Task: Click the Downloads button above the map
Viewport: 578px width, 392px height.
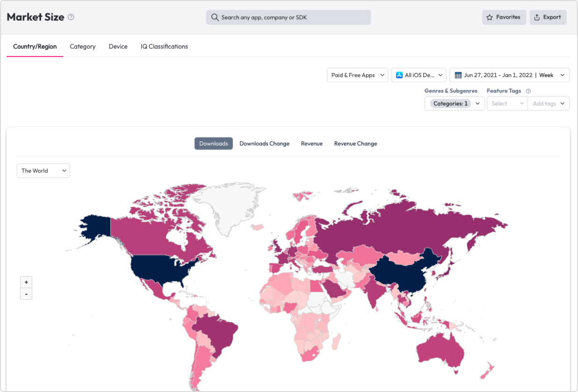Action: pos(213,144)
